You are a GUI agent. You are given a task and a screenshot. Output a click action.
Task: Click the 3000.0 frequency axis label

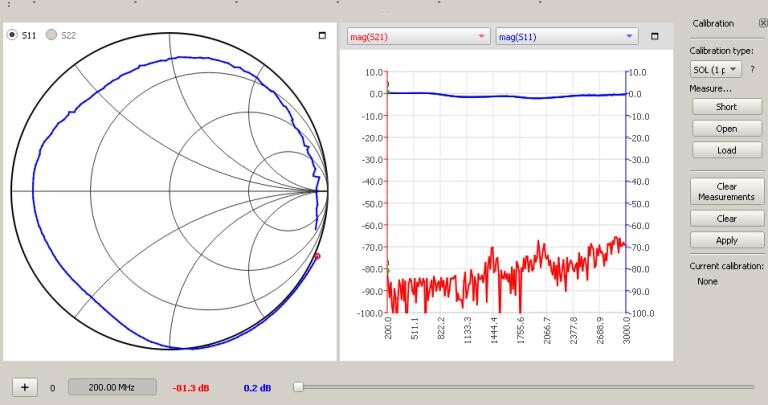[627, 330]
